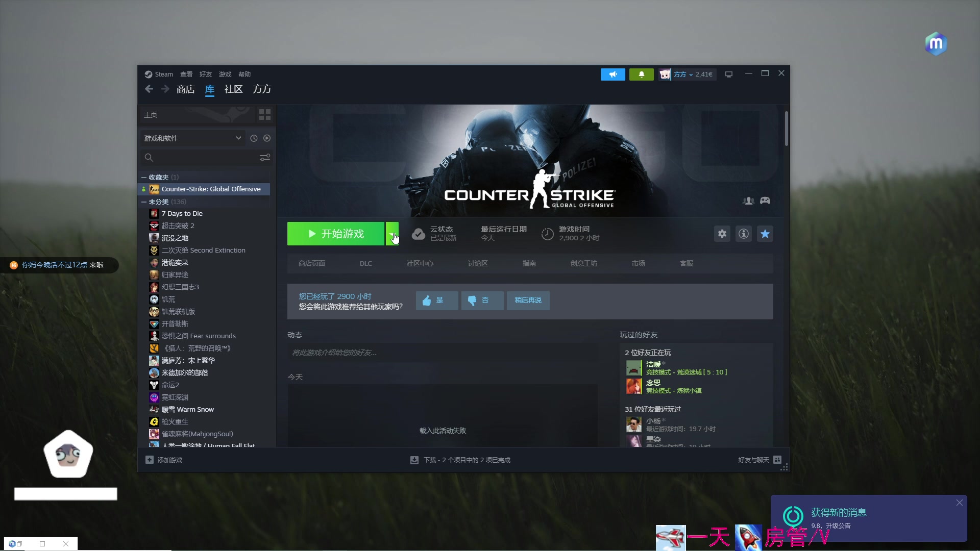Open the 库 library tab

[210, 90]
